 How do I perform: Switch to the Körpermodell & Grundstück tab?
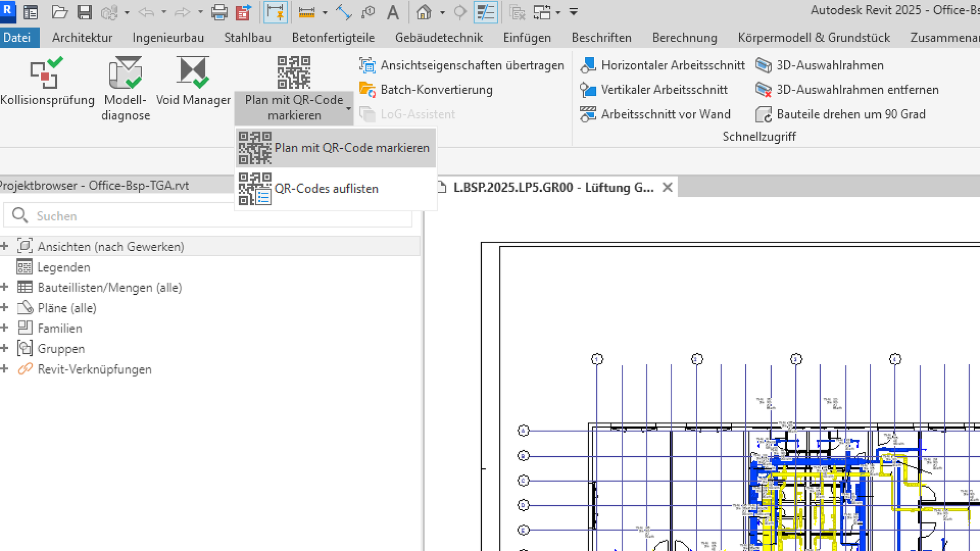(x=814, y=37)
